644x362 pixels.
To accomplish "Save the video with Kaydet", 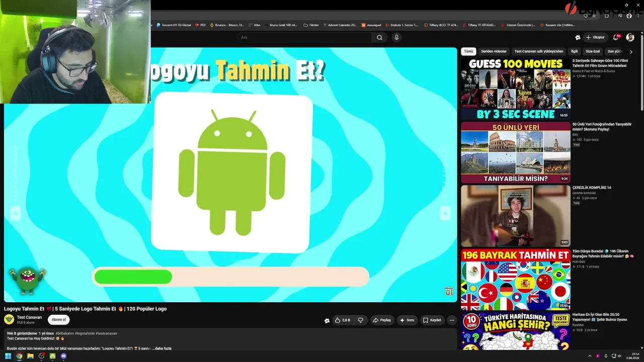I will coord(432,320).
